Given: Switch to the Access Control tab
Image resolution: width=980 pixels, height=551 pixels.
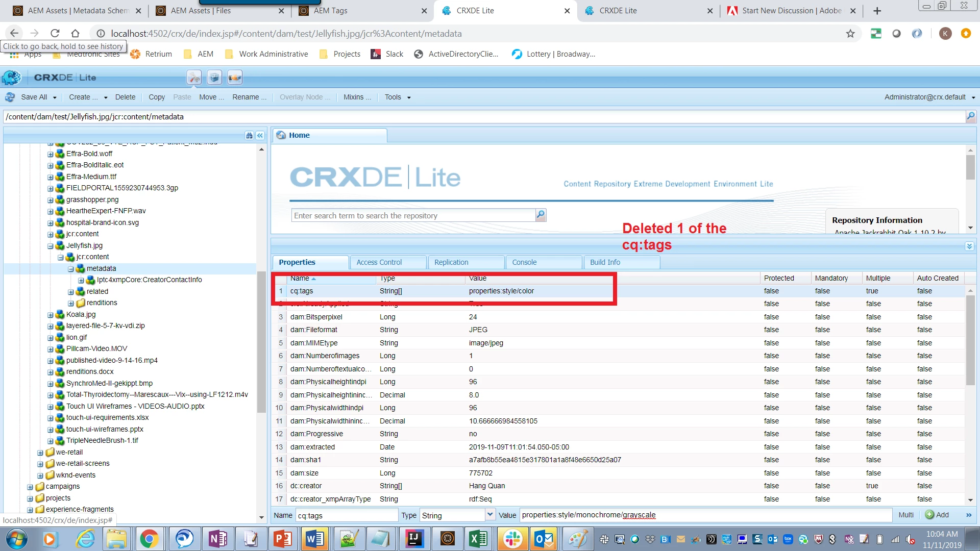Looking at the screenshot, I should coord(379,262).
